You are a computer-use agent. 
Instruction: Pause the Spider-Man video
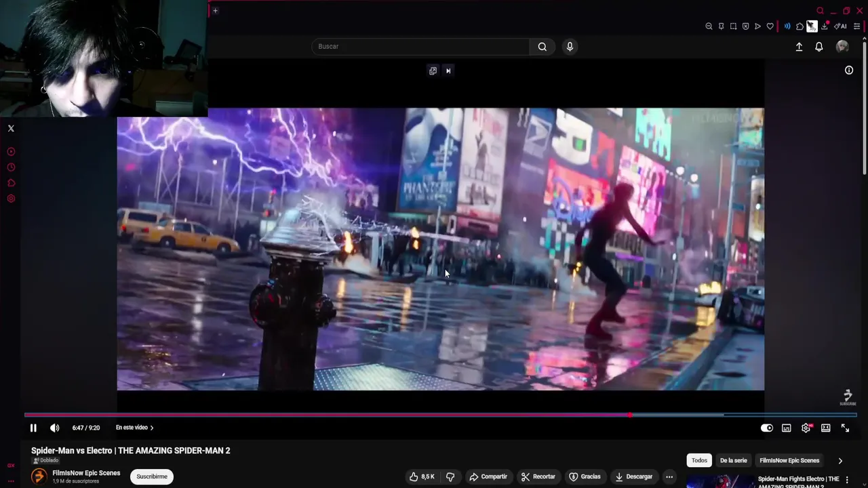click(33, 428)
